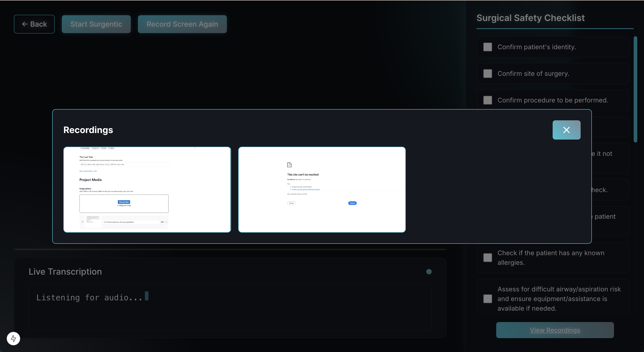Click the Surgical Safety Checklist heading
This screenshot has height=352, width=644.
[530, 18]
